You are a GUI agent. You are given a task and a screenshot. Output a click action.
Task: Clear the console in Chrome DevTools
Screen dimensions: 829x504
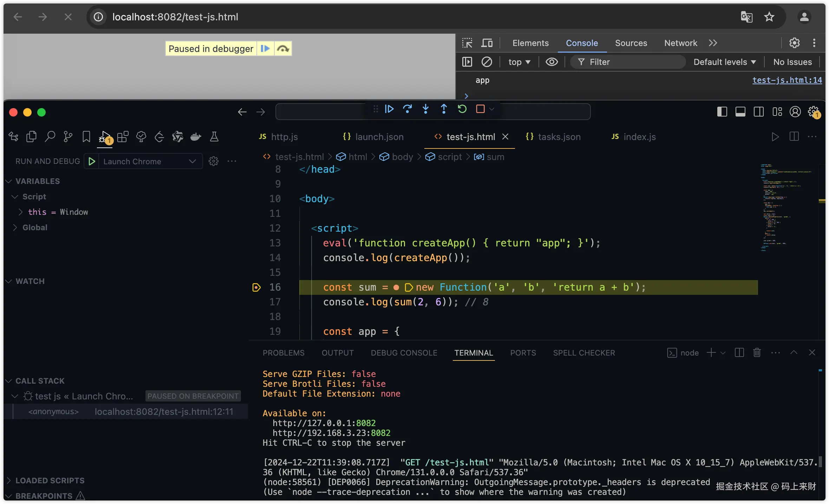point(487,62)
